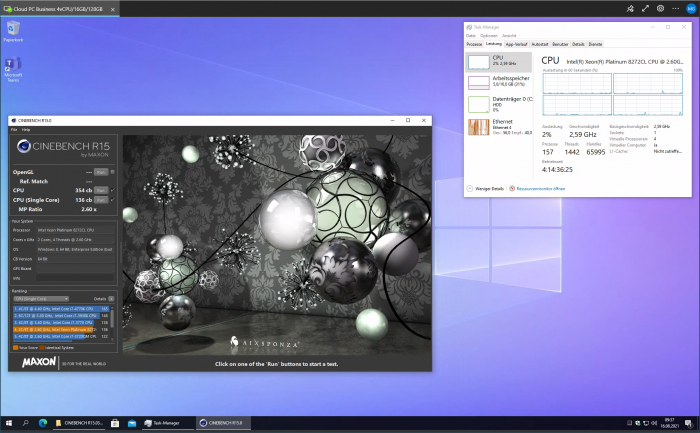Switch to the Leistung tab
The image size is (700, 433).
pos(494,44)
